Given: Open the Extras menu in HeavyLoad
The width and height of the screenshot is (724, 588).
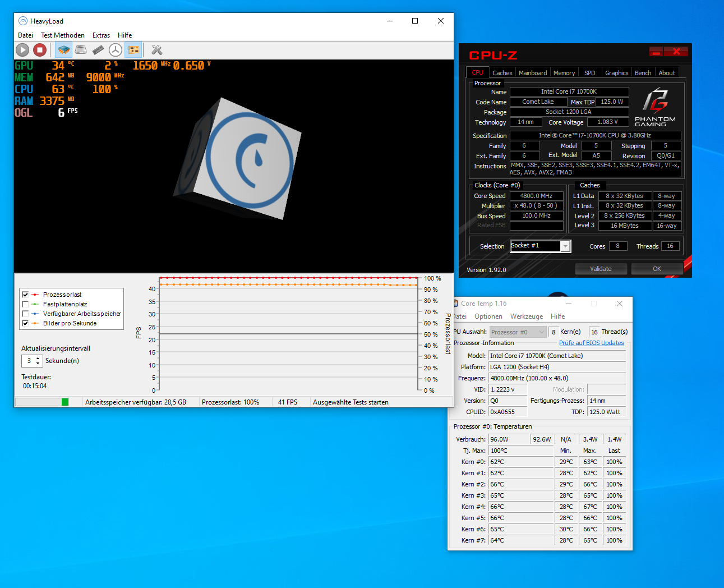Looking at the screenshot, I should point(101,35).
